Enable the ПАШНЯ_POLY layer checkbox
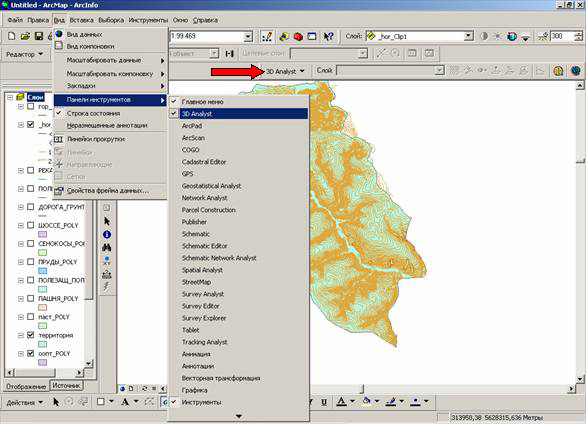This screenshot has height=424, width=586. [31, 298]
